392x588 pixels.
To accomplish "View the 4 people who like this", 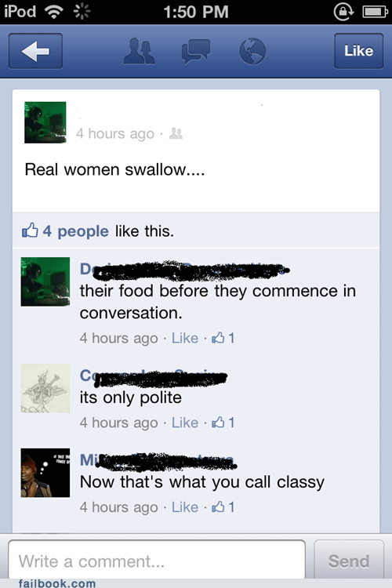I will [76, 231].
